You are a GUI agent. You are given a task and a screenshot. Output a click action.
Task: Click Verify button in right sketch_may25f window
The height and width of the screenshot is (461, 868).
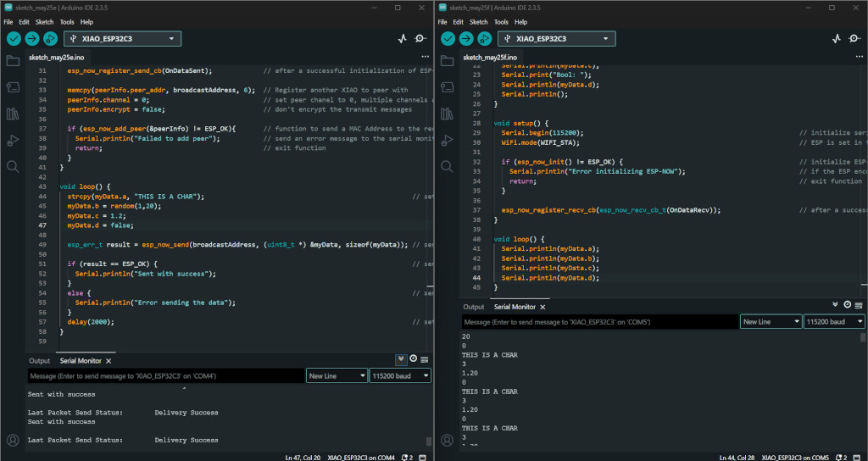click(448, 39)
